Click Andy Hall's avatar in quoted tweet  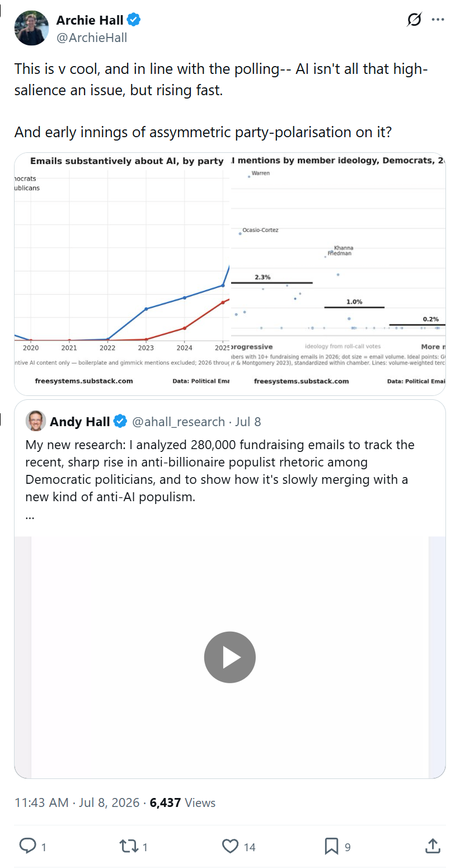pyautogui.click(x=36, y=421)
